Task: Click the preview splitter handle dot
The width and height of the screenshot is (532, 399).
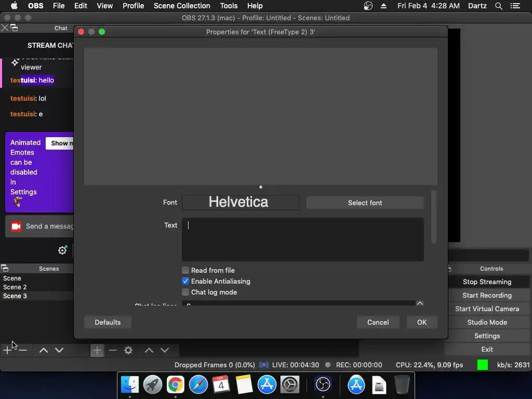Action: [x=261, y=187]
